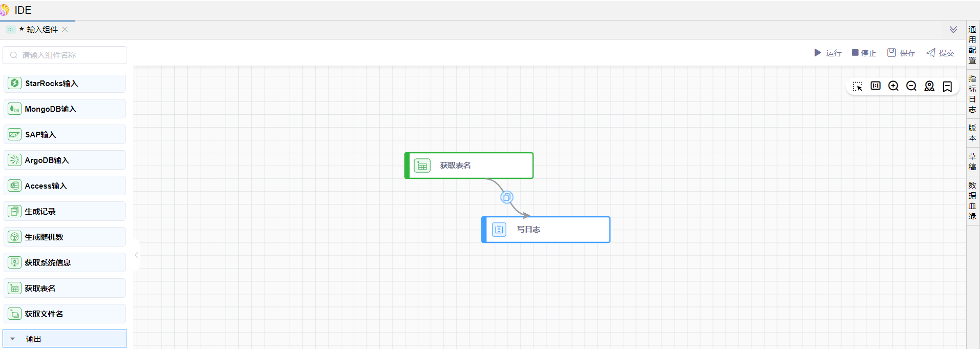Zoom in on the canvas
The height and width of the screenshot is (349, 980).
tap(893, 86)
